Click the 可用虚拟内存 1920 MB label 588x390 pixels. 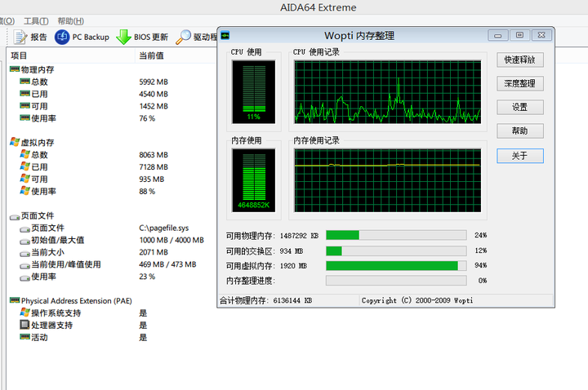click(266, 266)
